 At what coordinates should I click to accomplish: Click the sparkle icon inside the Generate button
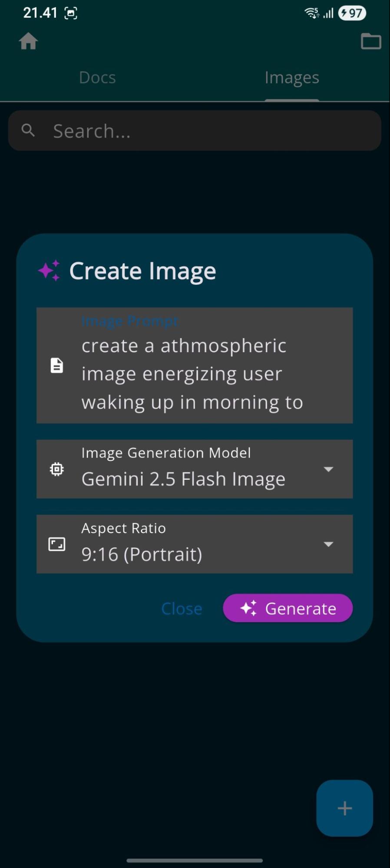pyautogui.click(x=248, y=608)
